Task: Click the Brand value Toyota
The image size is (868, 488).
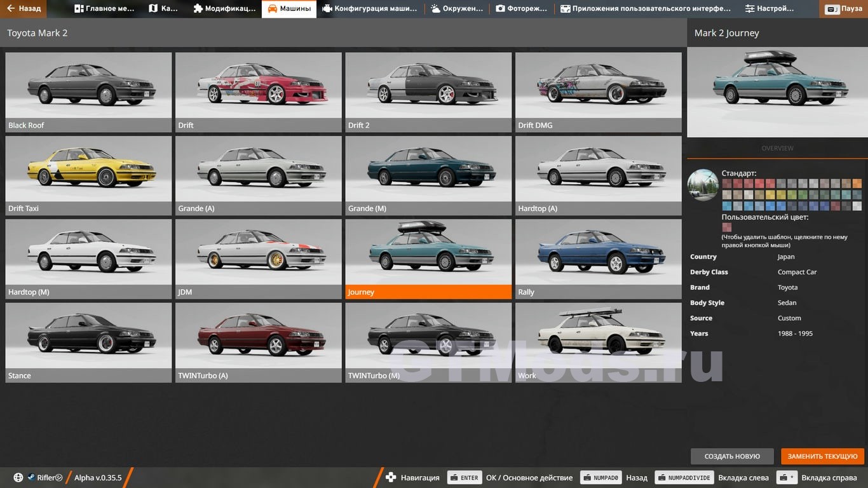Action: [787, 287]
